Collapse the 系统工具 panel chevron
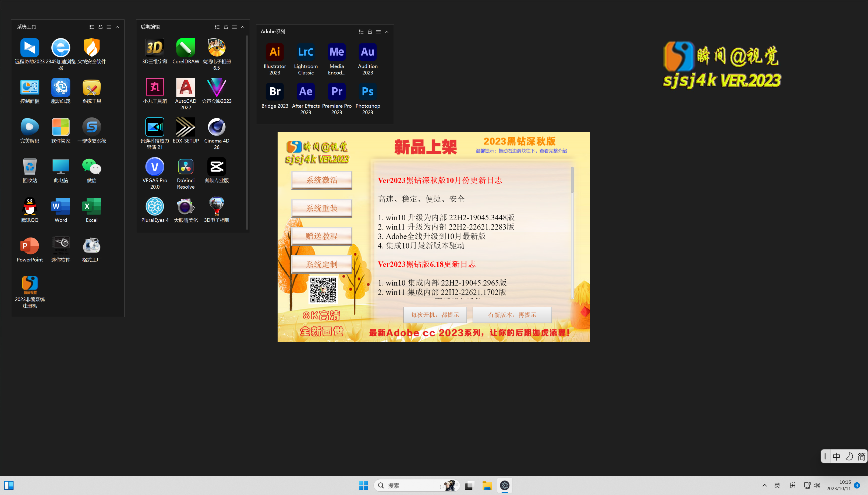Viewport: 868px width, 495px height. [117, 27]
